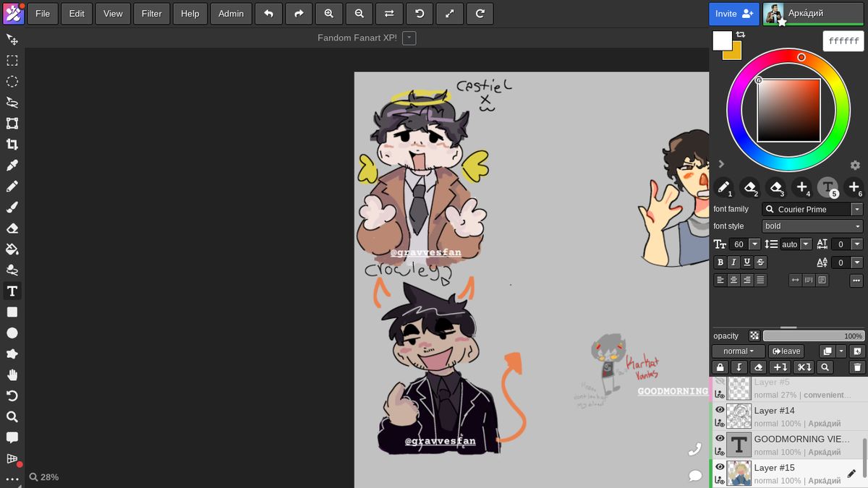
Task: Open the Edit menu
Action: point(77,13)
